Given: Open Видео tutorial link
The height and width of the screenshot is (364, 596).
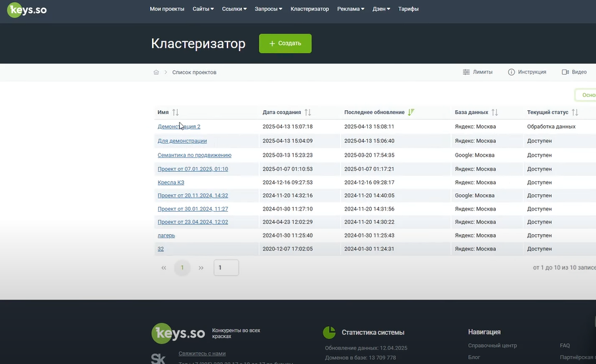Looking at the screenshot, I should [574, 72].
